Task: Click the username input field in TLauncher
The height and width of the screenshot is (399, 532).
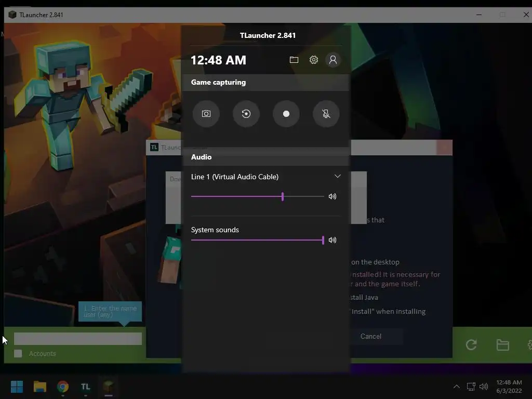Action: point(78,339)
